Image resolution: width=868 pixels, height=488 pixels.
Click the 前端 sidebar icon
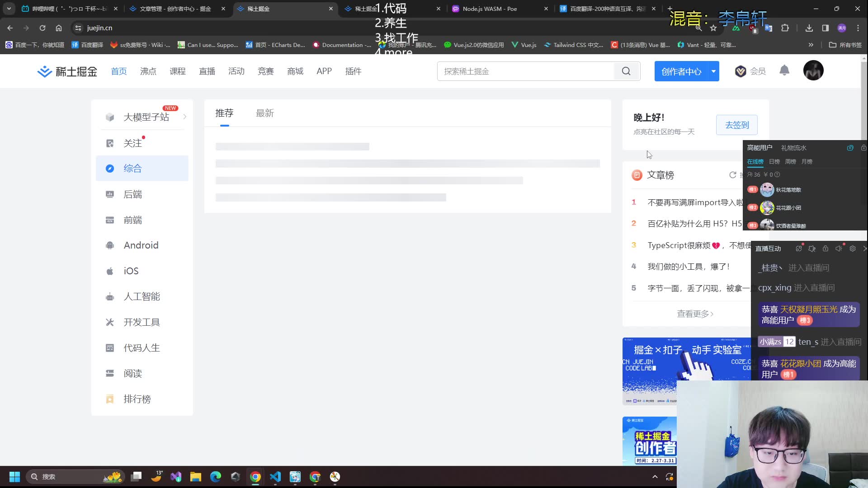110,220
